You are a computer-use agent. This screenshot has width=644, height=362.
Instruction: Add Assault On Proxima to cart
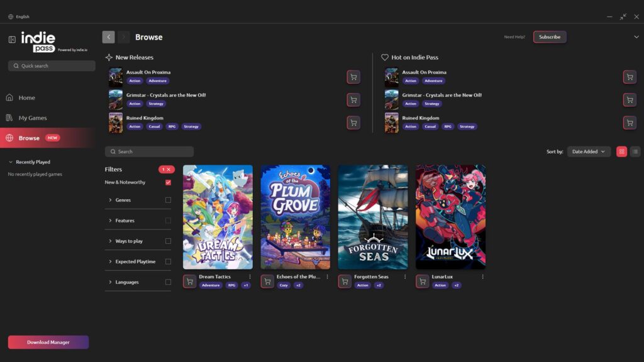click(353, 77)
